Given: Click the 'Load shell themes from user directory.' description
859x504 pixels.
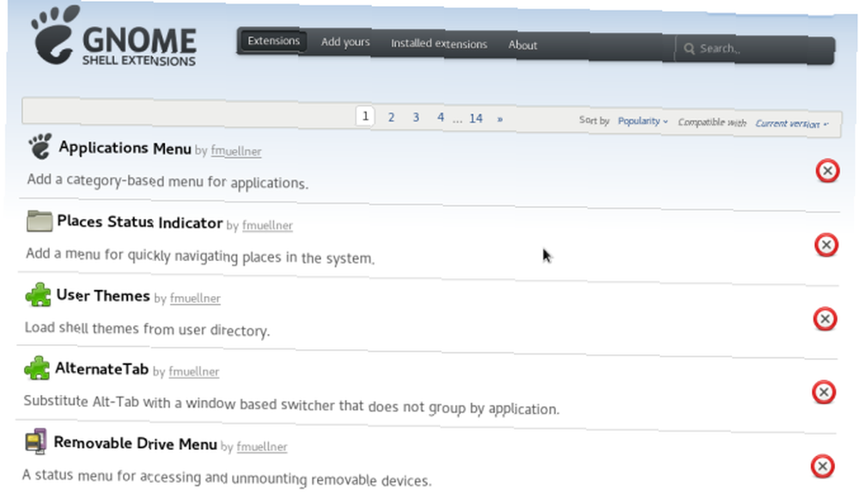Looking at the screenshot, I should click(x=148, y=329).
